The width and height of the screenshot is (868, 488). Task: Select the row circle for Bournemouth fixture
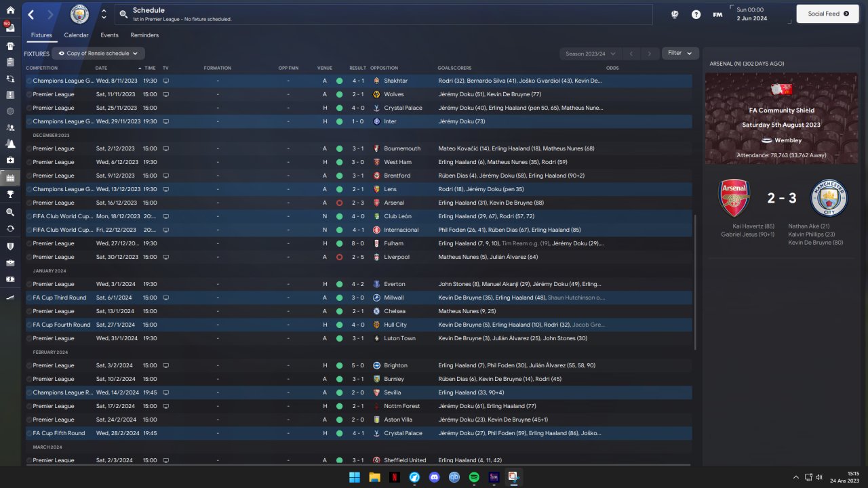(x=29, y=148)
